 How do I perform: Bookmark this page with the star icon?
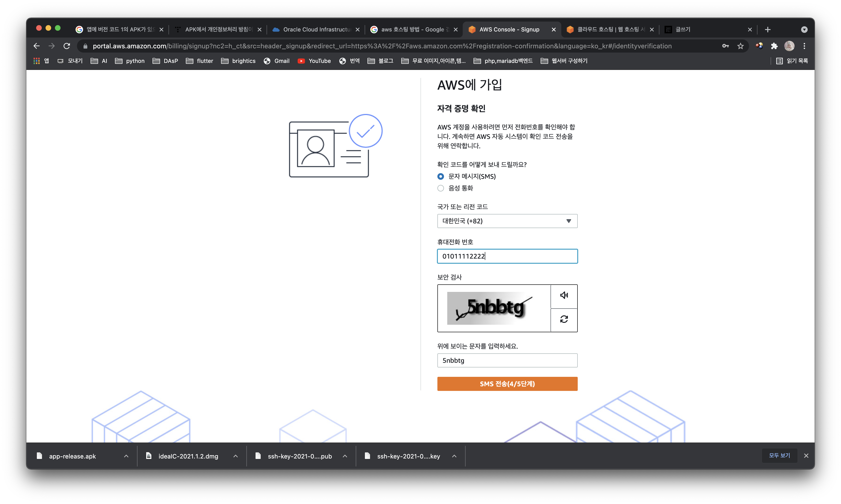(x=741, y=46)
